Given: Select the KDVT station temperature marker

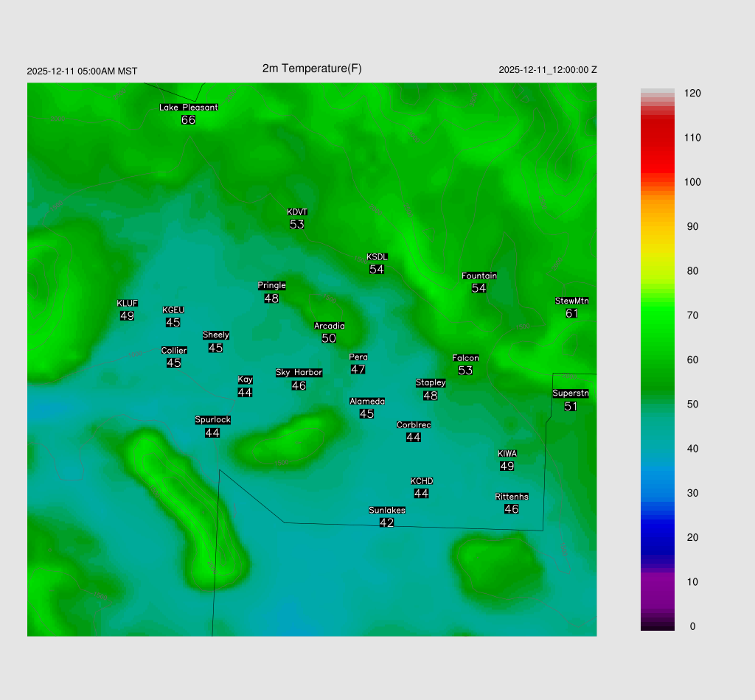Looking at the screenshot, I should [x=297, y=224].
